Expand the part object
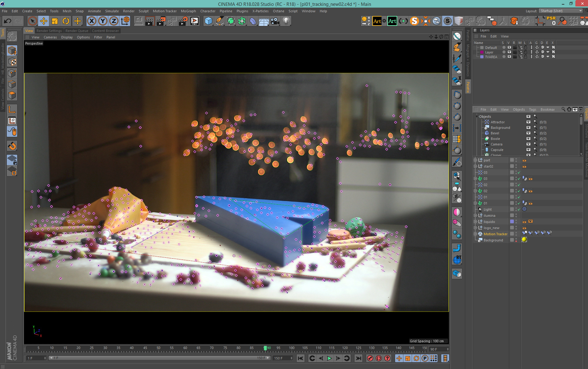 pyautogui.click(x=475, y=160)
